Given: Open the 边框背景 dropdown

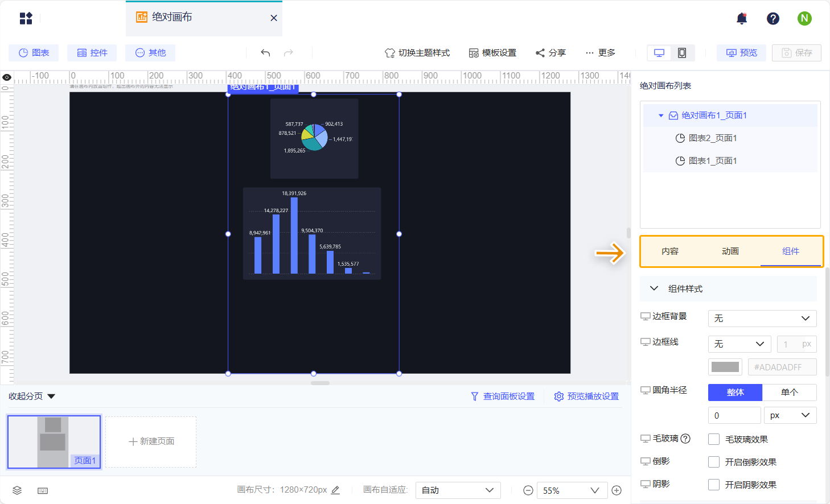Looking at the screenshot, I should pyautogui.click(x=762, y=319).
